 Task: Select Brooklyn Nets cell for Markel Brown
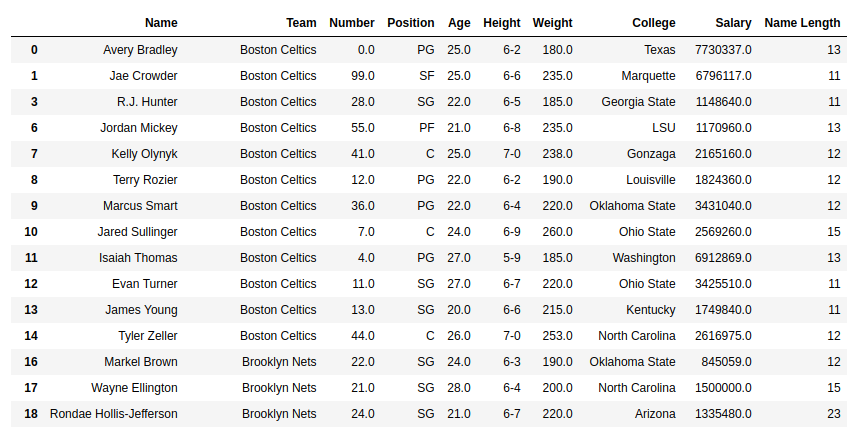(279, 362)
